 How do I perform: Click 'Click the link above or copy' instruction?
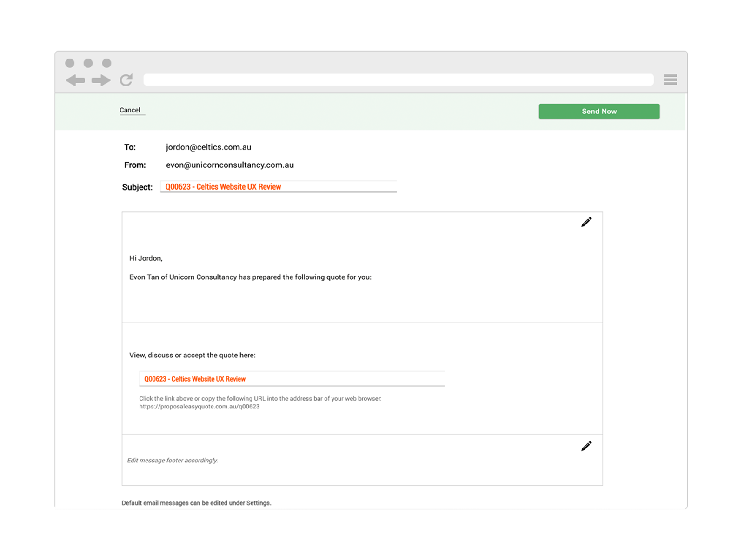[260, 399]
